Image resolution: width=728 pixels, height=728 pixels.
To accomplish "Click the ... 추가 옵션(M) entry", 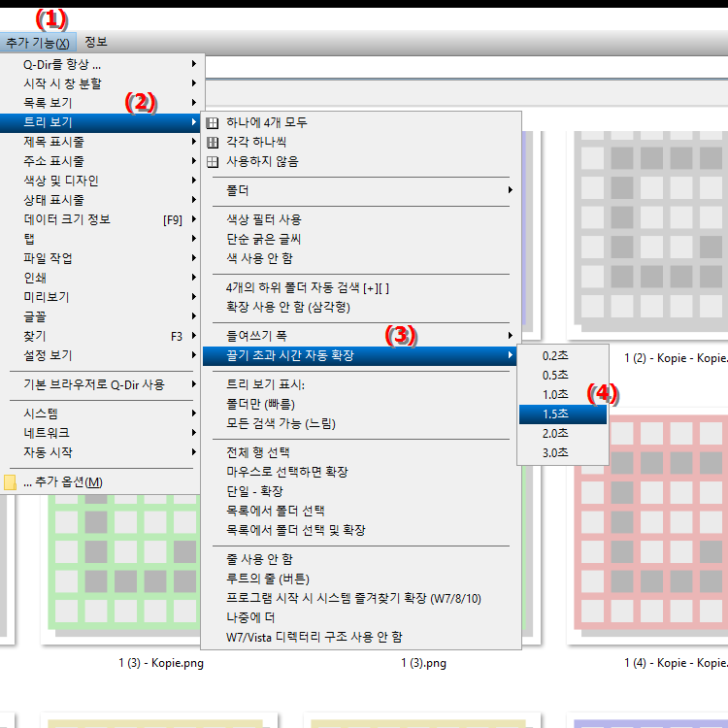I will point(100,481).
